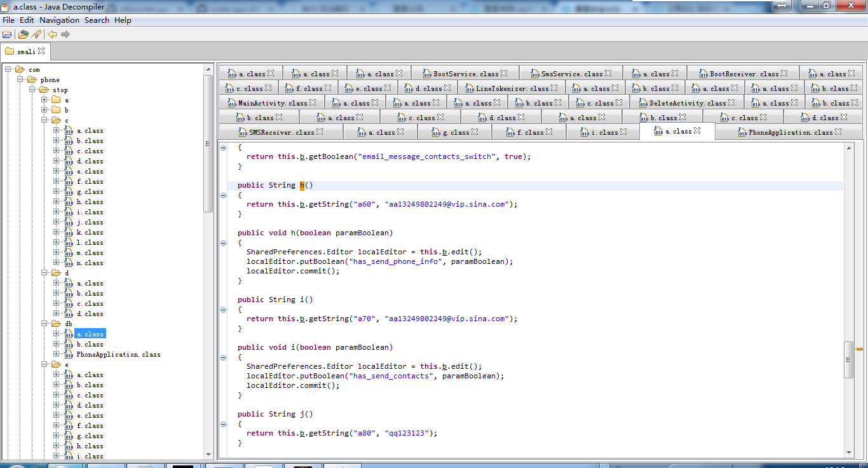The height and width of the screenshot is (468, 868).
Task: Switch to the MainActivity.class tab
Action: 272,103
